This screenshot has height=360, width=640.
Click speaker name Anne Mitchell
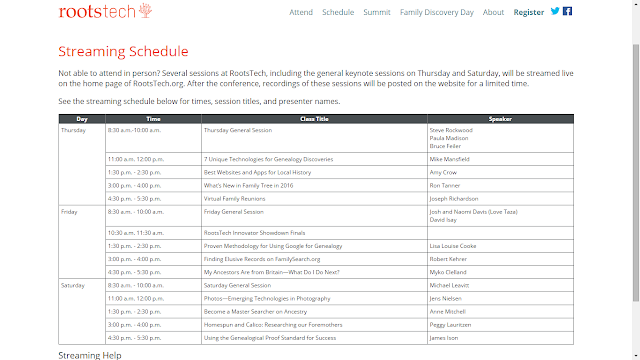[447, 312]
